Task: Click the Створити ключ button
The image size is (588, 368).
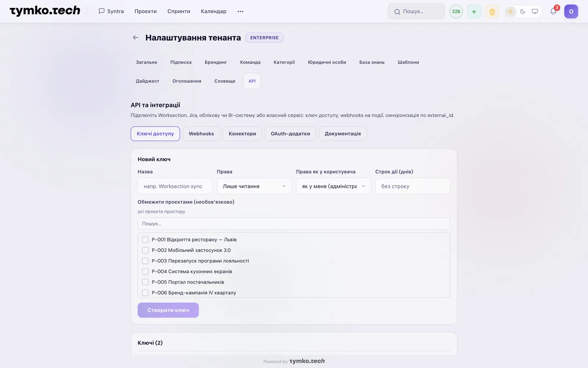Action: click(168, 310)
